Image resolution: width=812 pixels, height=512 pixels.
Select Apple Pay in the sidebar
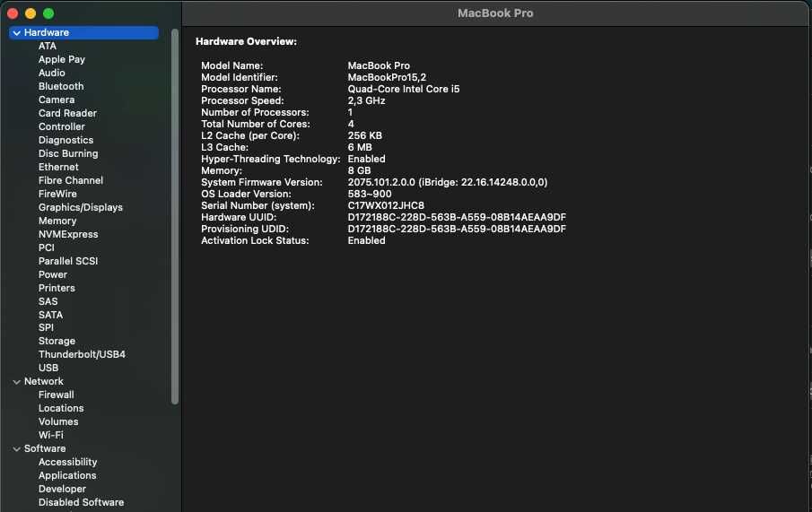62,59
